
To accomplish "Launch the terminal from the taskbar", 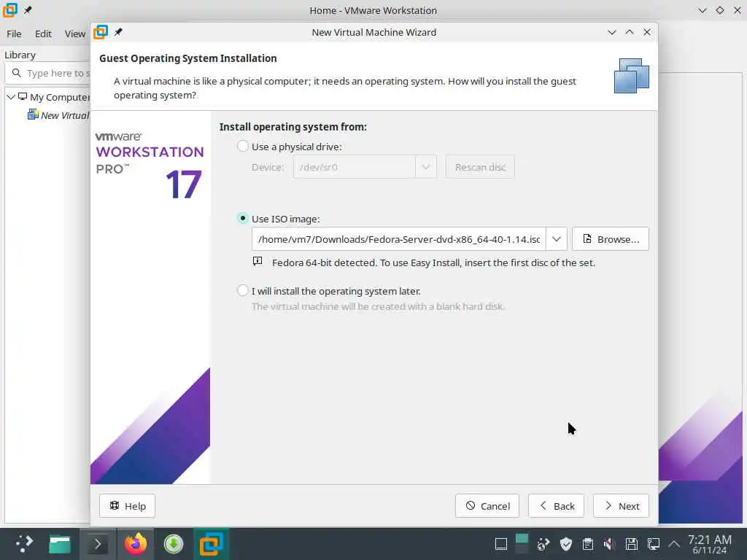I will click(x=98, y=544).
